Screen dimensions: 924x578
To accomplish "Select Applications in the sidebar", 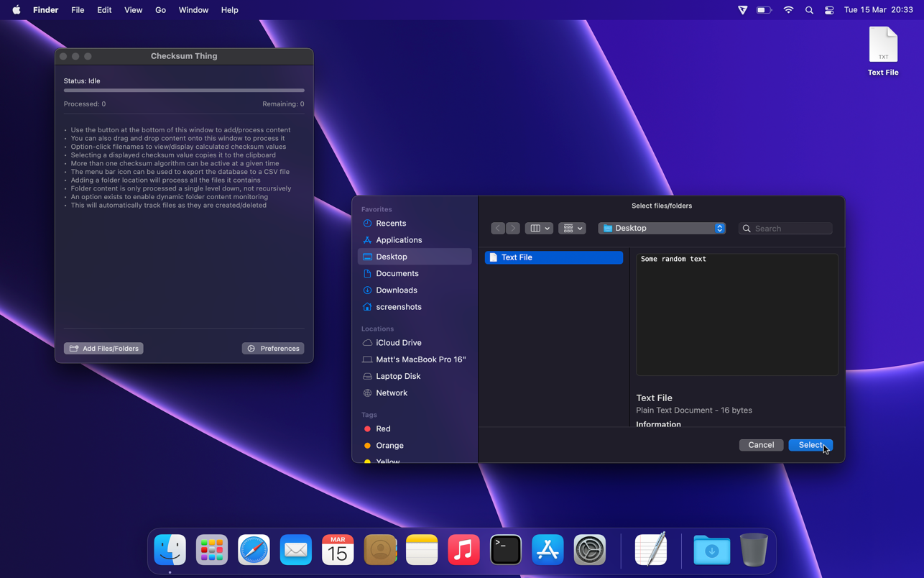I will pos(415,240).
